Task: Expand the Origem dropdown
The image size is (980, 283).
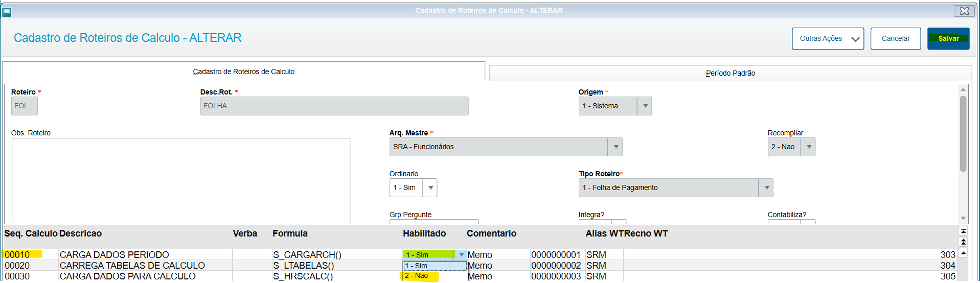Action: tap(645, 106)
